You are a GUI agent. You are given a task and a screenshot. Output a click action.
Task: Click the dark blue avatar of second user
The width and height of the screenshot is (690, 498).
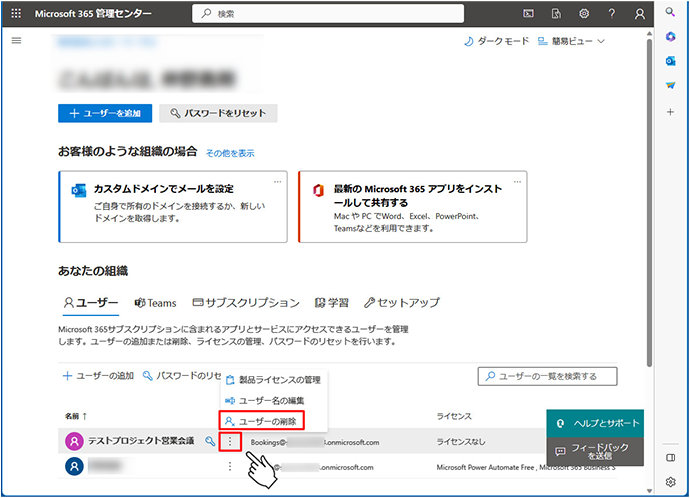coord(74,466)
